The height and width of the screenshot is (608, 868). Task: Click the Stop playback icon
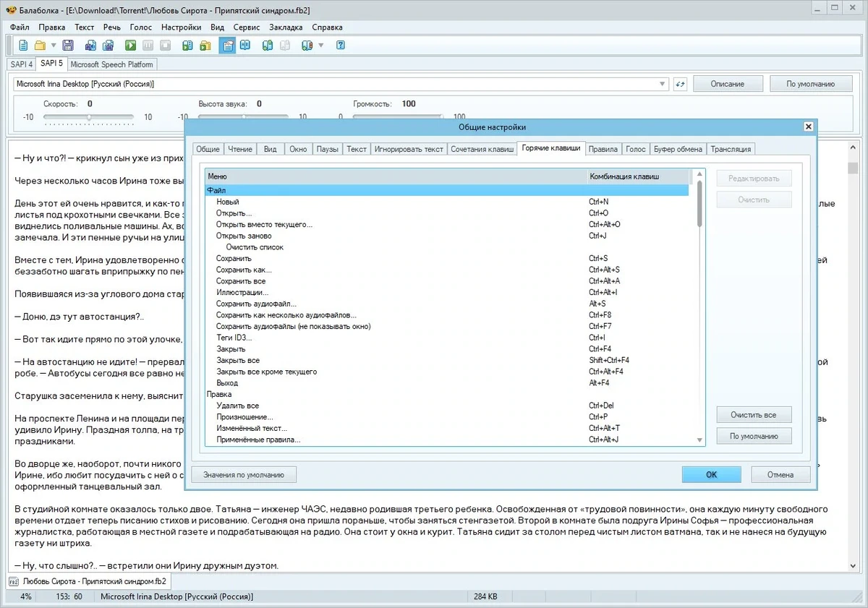click(166, 46)
